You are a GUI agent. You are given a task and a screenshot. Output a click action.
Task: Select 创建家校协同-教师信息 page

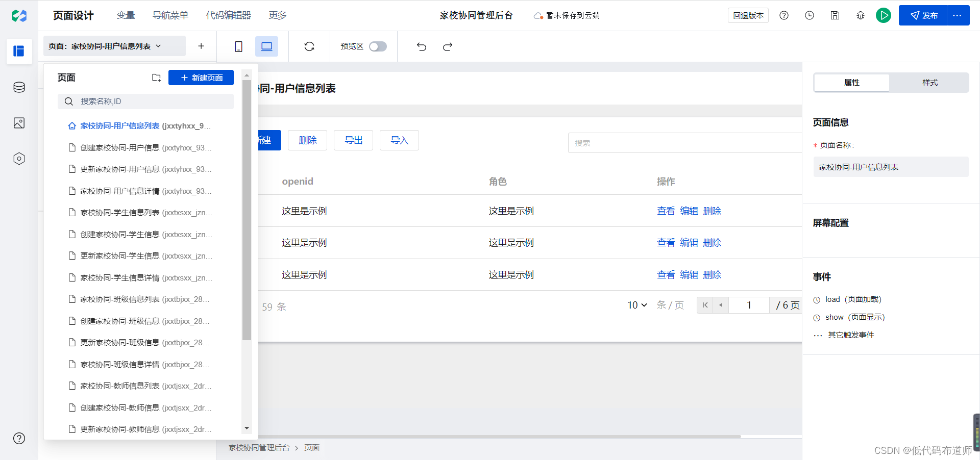[139, 408]
